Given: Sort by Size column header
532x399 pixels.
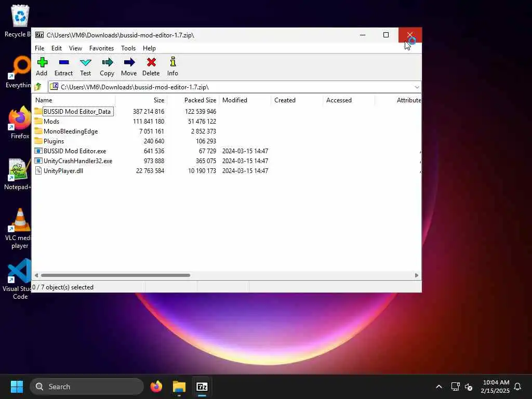Looking at the screenshot, I should point(141,100).
